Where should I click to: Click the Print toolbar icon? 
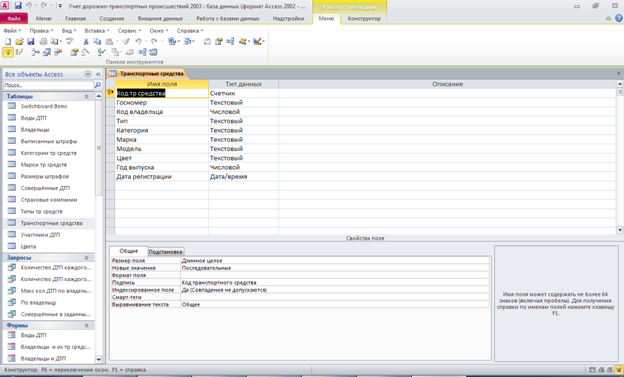(x=43, y=41)
